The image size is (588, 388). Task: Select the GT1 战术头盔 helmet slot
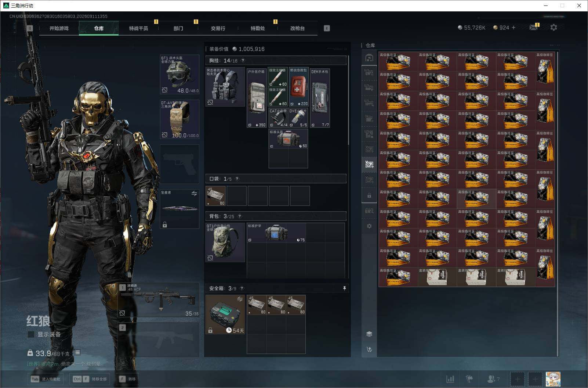(x=179, y=75)
